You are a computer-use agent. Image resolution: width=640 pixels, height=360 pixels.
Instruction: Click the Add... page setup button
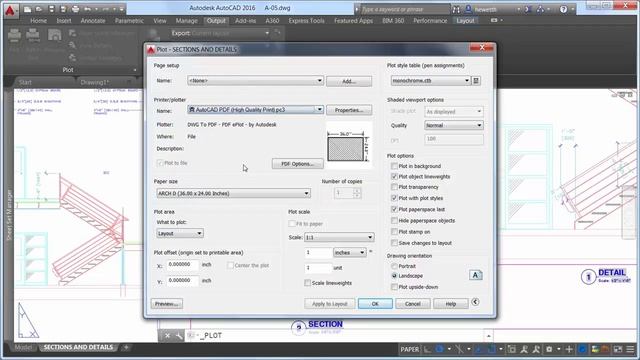pyautogui.click(x=349, y=81)
